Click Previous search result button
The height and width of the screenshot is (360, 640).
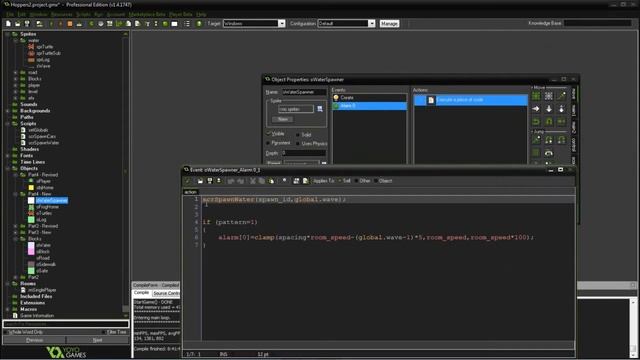point(34,340)
